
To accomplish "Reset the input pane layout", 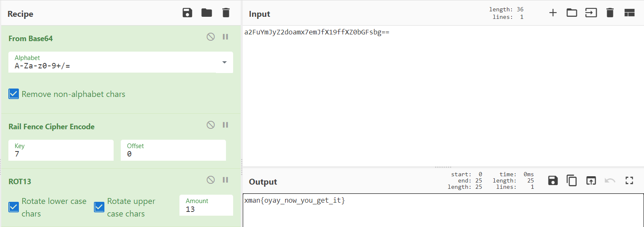I will pyautogui.click(x=629, y=13).
